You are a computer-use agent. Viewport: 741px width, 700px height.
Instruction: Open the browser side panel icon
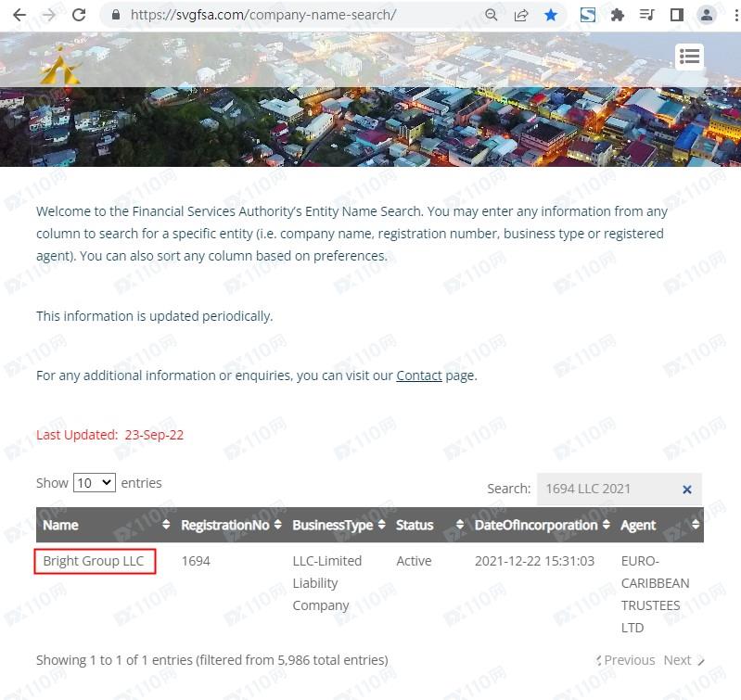pos(676,15)
